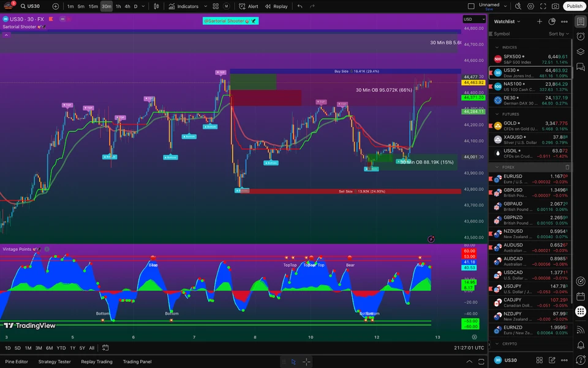The image size is (588, 368).
Task: Open the Trading Panel tab
Action: 137,362
